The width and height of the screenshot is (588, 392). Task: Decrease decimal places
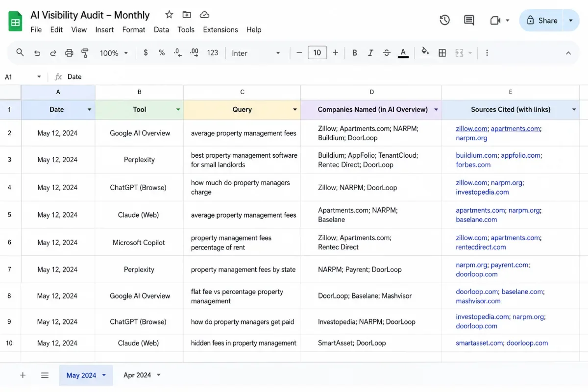tap(177, 52)
